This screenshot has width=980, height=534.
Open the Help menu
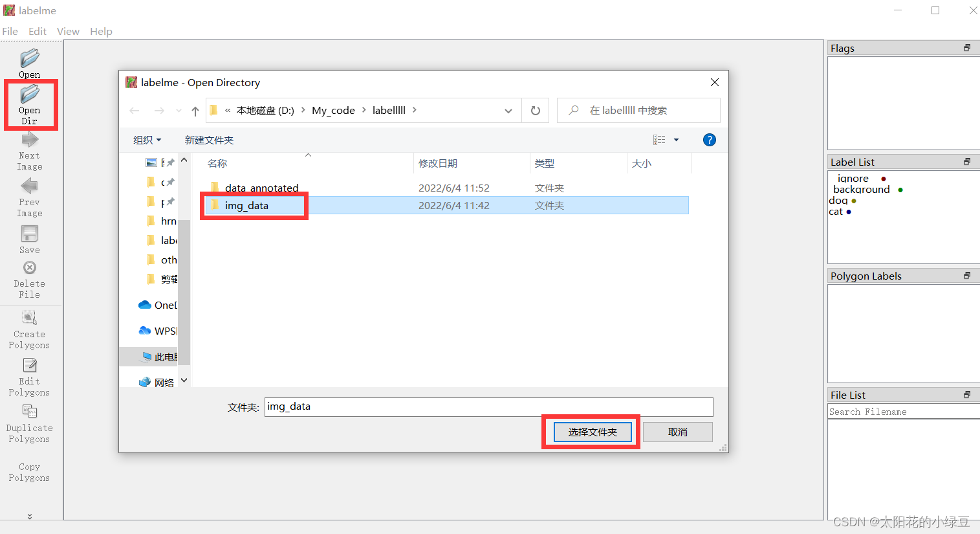tap(101, 31)
